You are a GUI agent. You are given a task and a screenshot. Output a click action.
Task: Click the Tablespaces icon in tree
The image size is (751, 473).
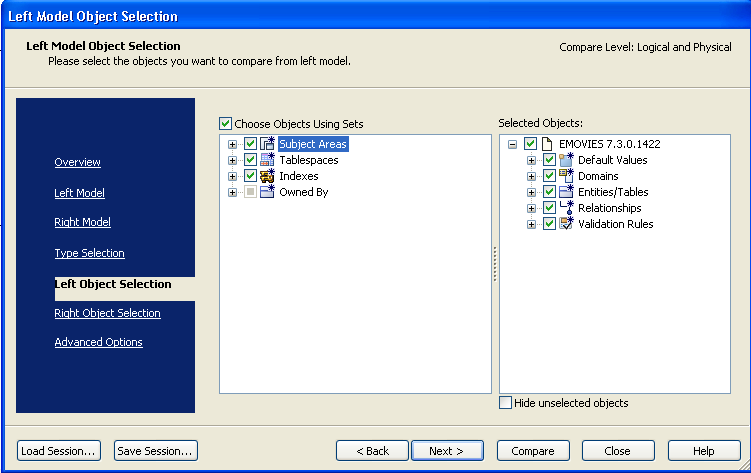tap(267, 160)
